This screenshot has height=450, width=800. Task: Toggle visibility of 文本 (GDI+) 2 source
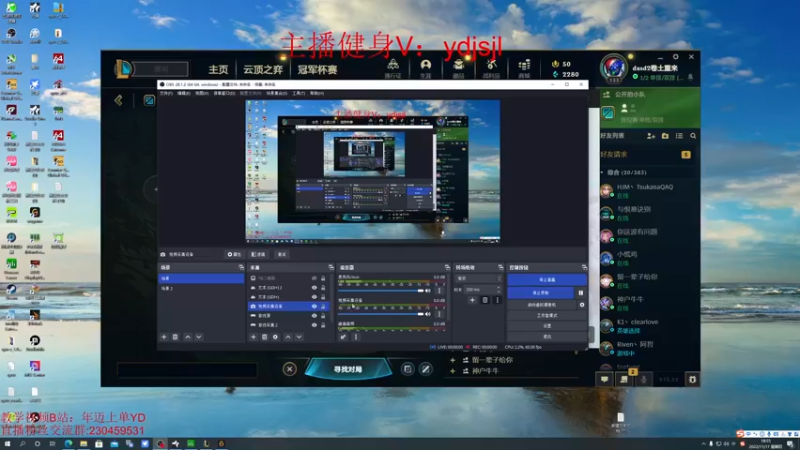(314, 288)
